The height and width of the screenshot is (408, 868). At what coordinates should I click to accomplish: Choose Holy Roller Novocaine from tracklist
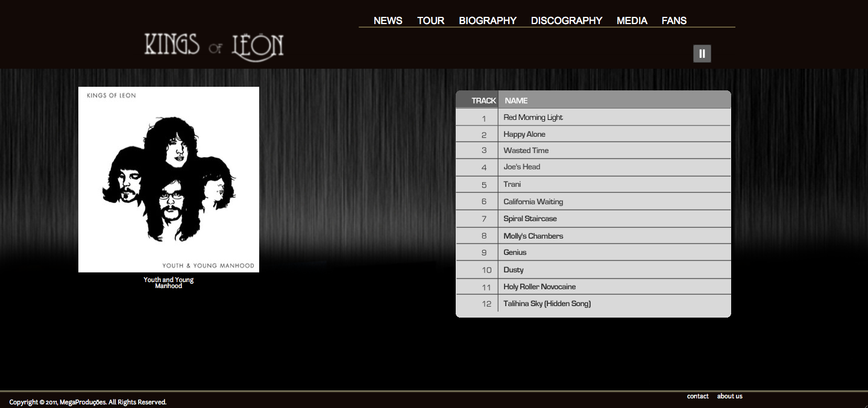coord(539,287)
